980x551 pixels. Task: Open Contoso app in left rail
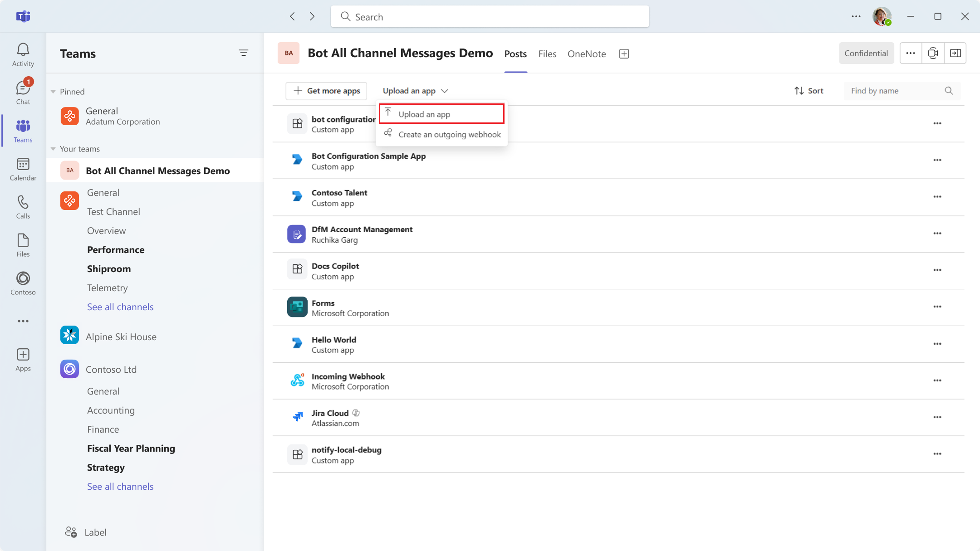(23, 283)
